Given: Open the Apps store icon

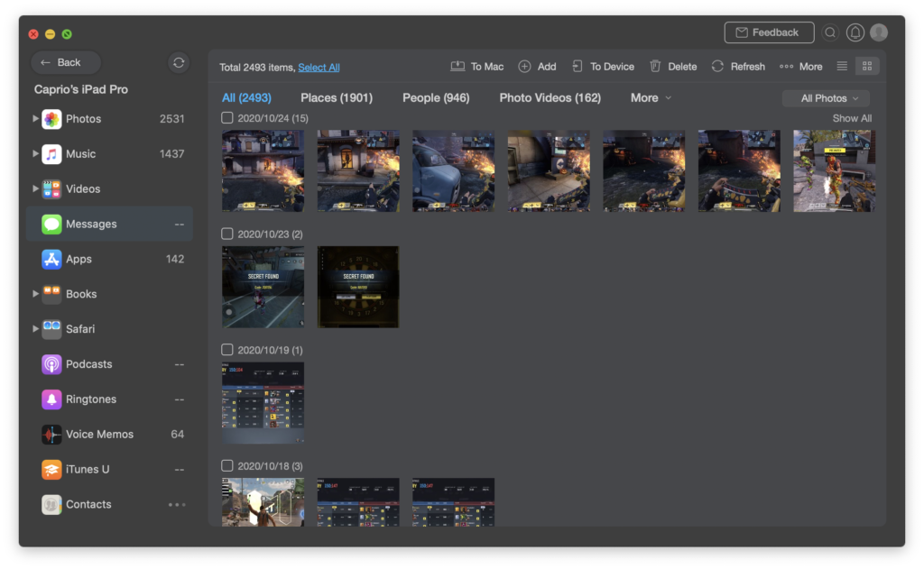Looking at the screenshot, I should [x=51, y=259].
